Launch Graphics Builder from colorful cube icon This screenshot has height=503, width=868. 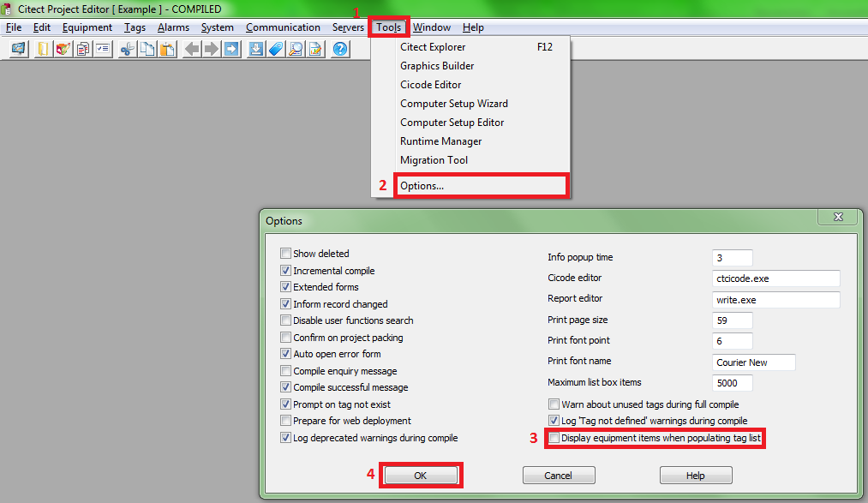pyautogui.click(x=63, y=49)
